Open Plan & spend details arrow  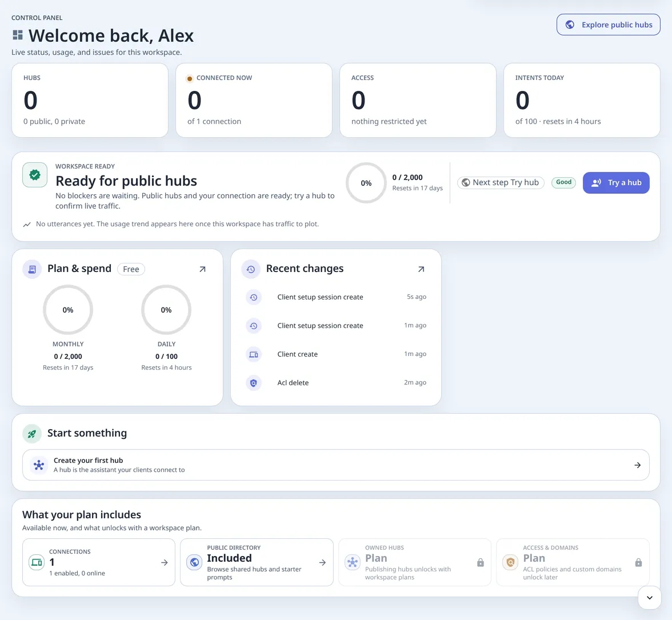click(203, 269)
